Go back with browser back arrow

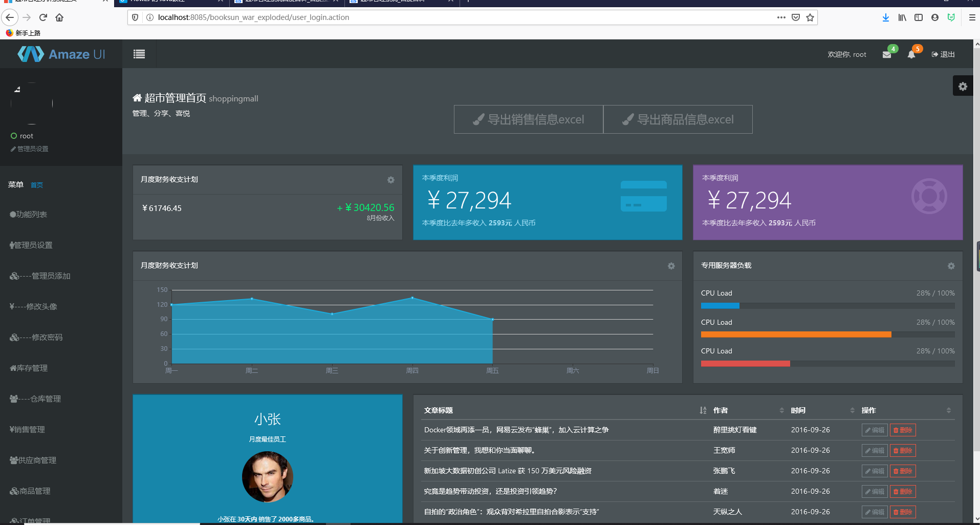10,17
